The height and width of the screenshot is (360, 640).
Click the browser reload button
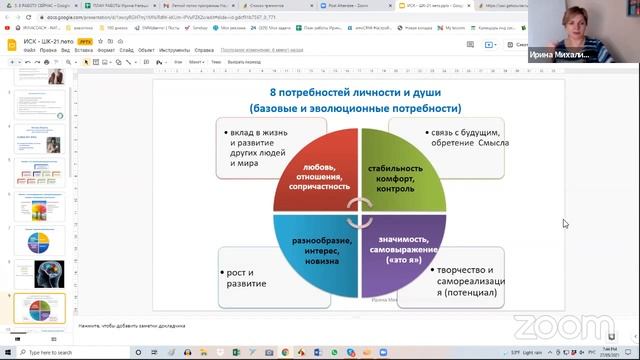point(28,17)
